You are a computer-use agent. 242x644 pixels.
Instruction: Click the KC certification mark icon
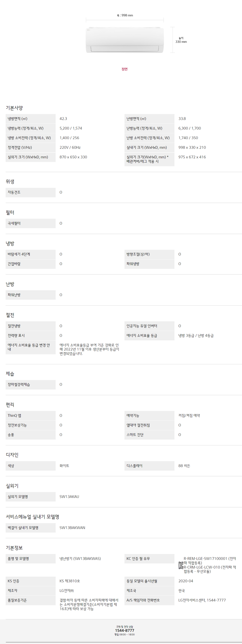click(181, 565)
